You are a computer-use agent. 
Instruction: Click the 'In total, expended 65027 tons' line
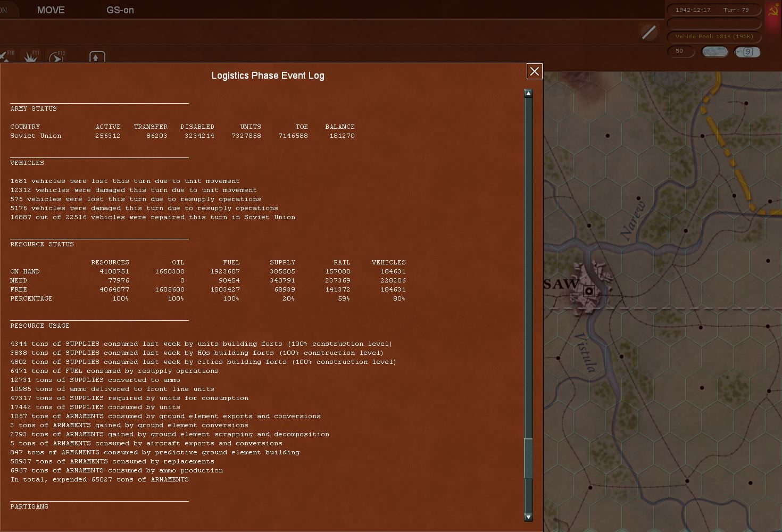click(x=99, y=479)
